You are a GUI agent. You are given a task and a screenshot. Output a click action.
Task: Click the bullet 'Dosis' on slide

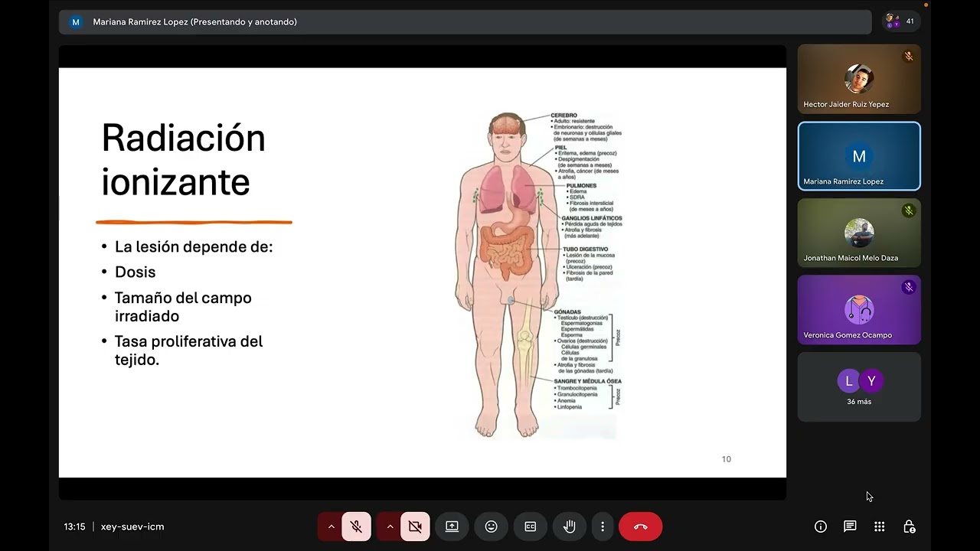click(x=135, y=272)
